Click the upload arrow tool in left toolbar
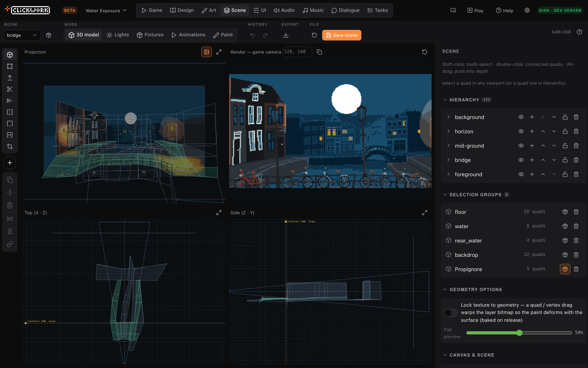 [x=10, y=78]
